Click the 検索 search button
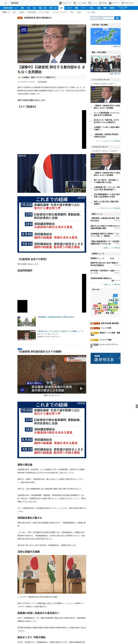The image size is (138, 644). coord(117,18)
